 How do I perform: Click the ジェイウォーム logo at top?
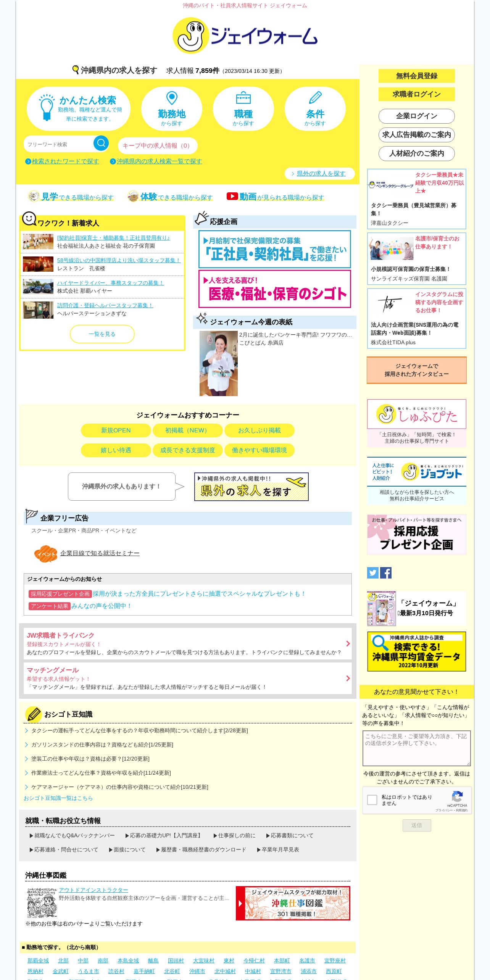[245, 35]
